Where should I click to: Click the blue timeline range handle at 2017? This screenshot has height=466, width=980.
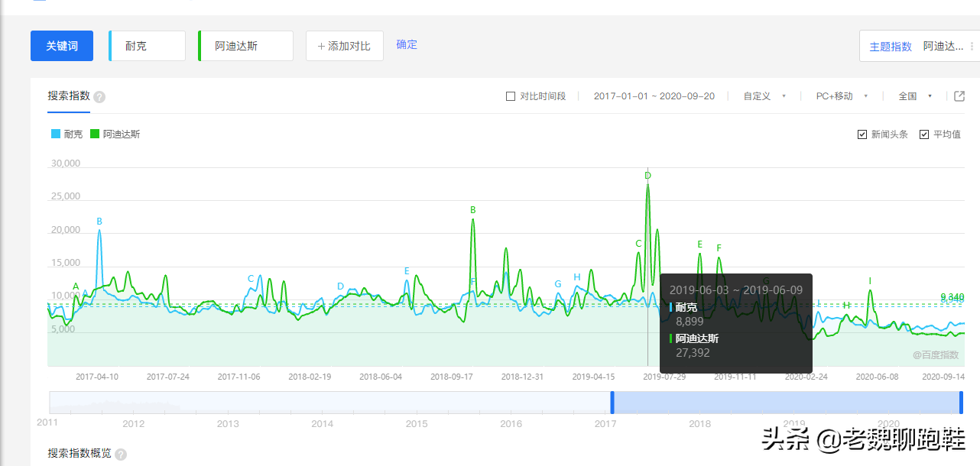(612, 402)
